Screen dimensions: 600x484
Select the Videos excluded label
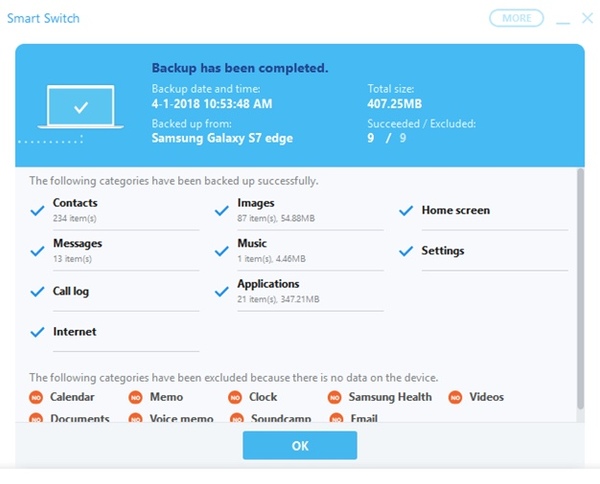click(486, 397)
